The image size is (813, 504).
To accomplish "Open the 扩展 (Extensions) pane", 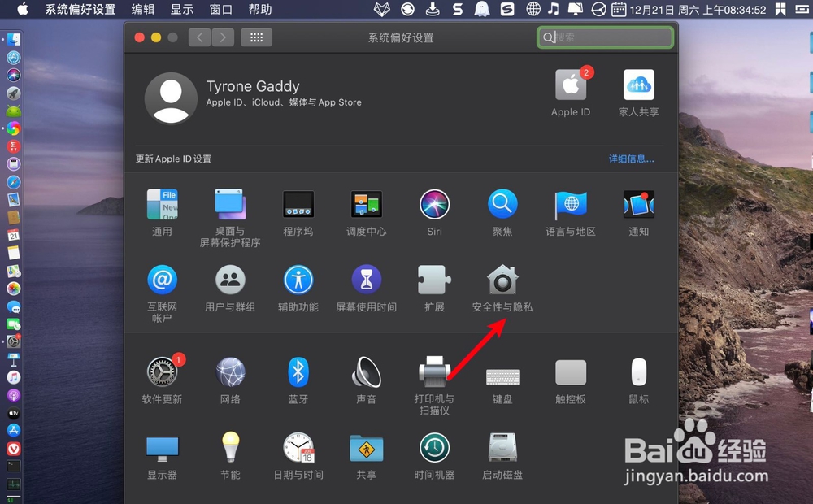I will click(x=434, y=280).
